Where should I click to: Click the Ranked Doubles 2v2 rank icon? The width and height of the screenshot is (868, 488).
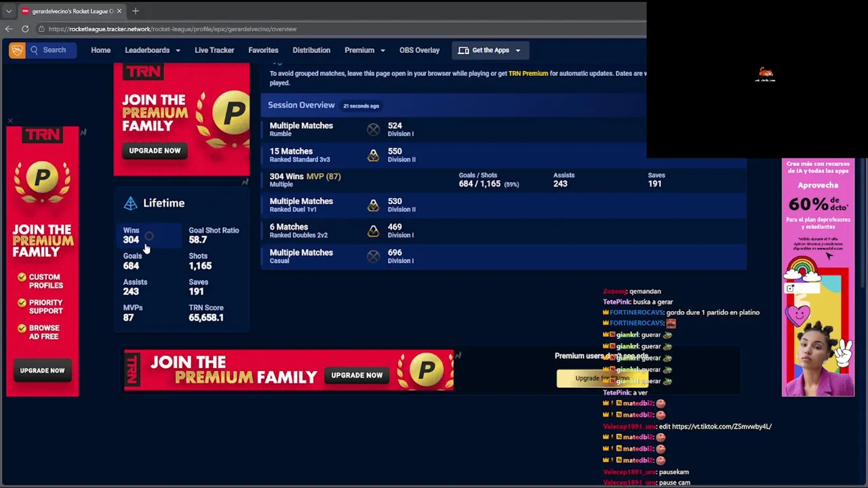[374, 231]
